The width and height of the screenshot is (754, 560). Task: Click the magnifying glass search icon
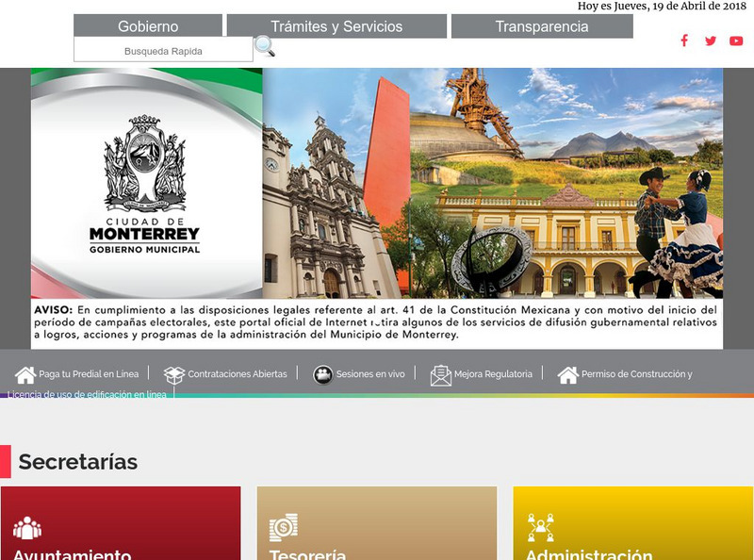(267, 46)
